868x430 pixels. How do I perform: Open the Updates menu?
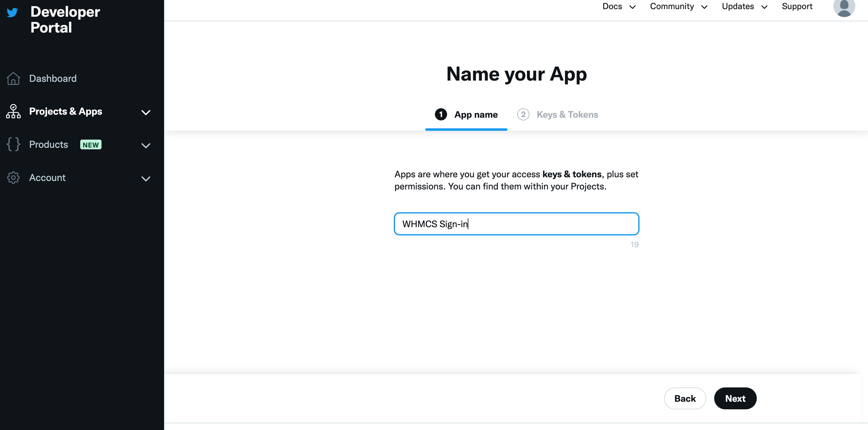click(x=738, y=6)
